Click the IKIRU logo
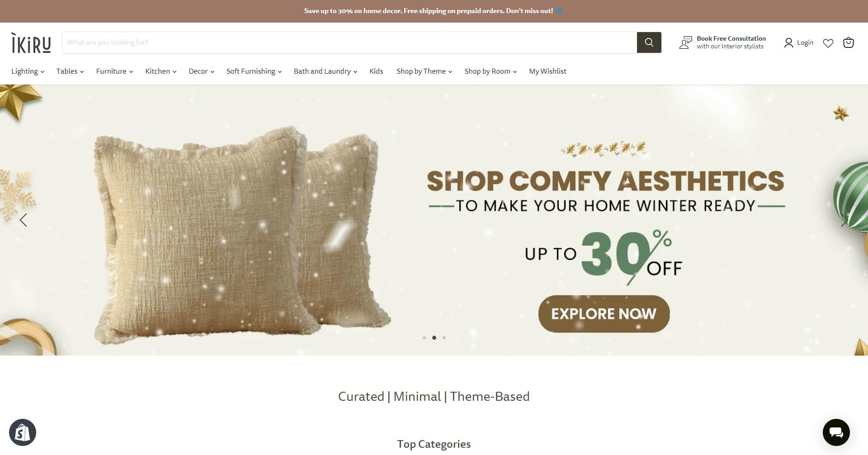 31,43
